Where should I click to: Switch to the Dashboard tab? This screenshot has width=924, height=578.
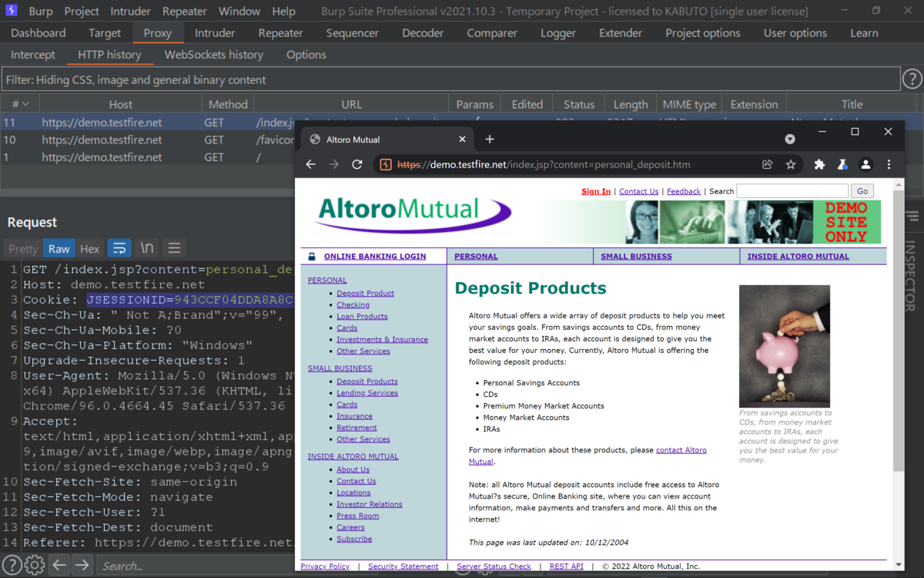(38, 33)
